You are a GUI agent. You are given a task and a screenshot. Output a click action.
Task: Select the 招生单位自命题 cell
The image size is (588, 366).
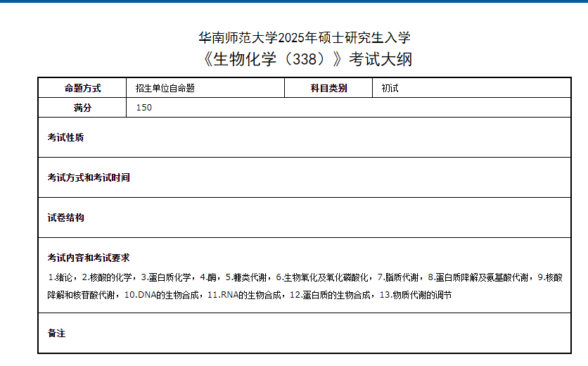point(205,88)
